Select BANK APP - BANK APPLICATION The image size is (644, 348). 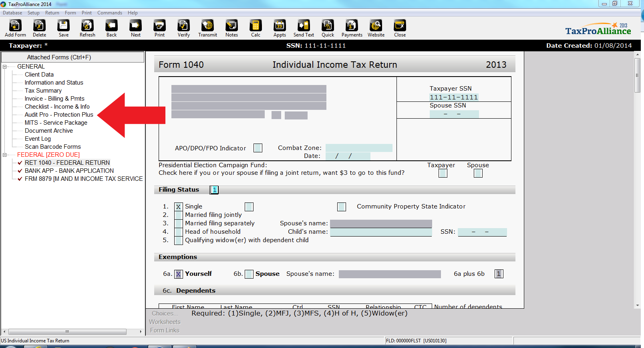click(x=69, y=171)
